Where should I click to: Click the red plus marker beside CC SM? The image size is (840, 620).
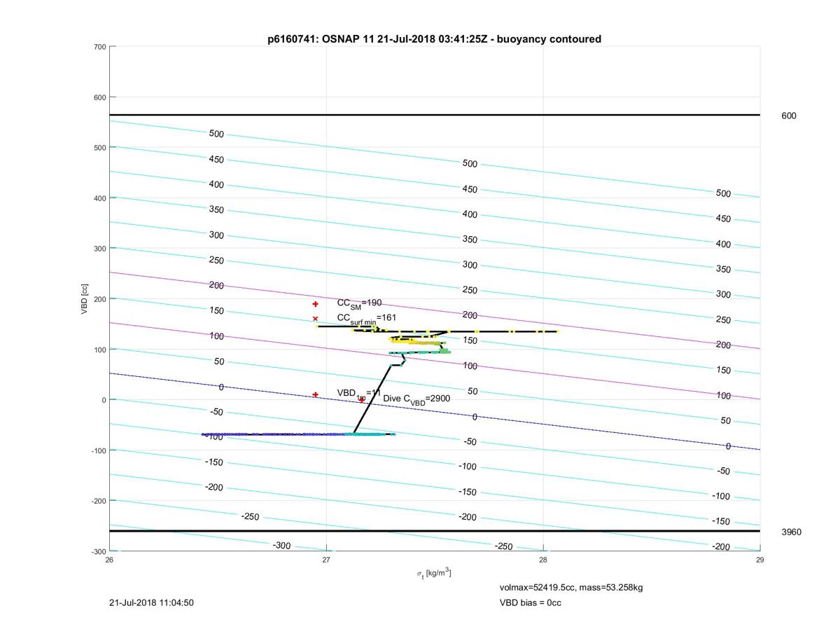pyautogui.click(x=316, y=304)
